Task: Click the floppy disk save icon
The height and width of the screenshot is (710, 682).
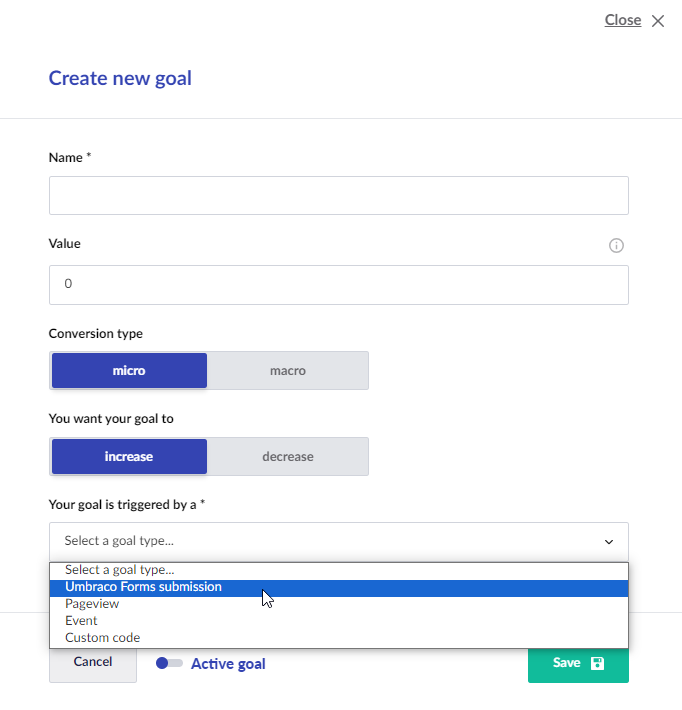Action: [598, 663]
